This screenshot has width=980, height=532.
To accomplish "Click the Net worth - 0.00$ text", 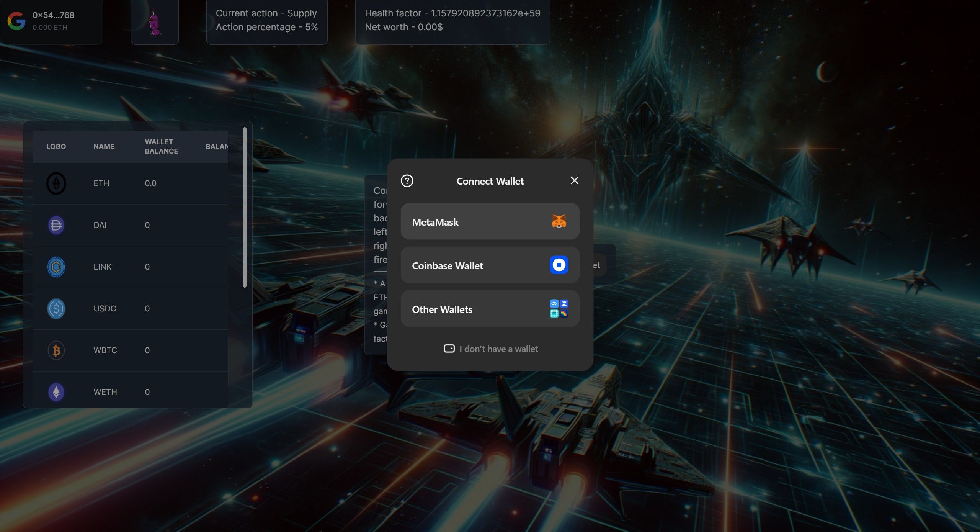I will 404,27.
